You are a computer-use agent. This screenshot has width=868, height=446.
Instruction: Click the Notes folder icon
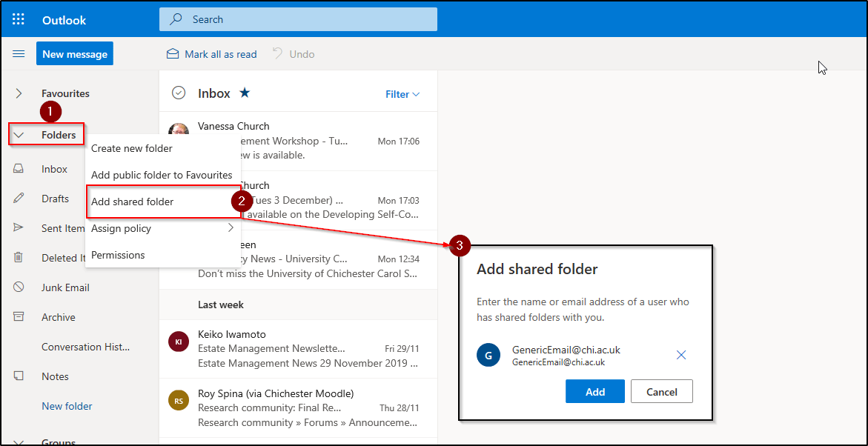[18, 376]
